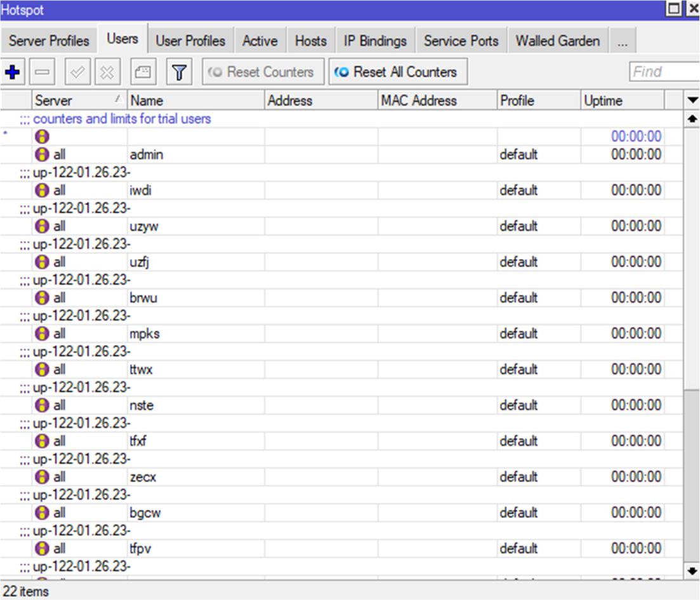Open the Walled Garden tab
This screenshot has width=700, height=600.
557,41
